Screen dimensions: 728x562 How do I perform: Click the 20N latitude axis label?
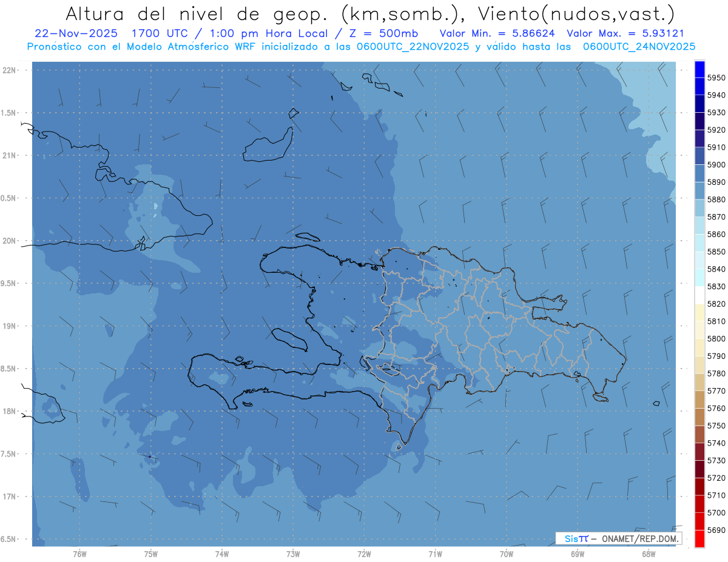coord(9,241)
